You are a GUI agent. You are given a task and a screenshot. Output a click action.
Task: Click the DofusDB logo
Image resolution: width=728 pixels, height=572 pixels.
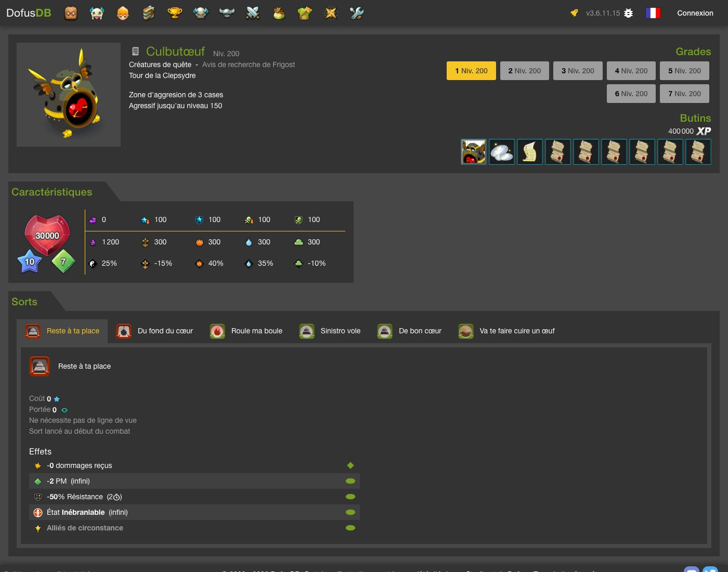point(29,13)
